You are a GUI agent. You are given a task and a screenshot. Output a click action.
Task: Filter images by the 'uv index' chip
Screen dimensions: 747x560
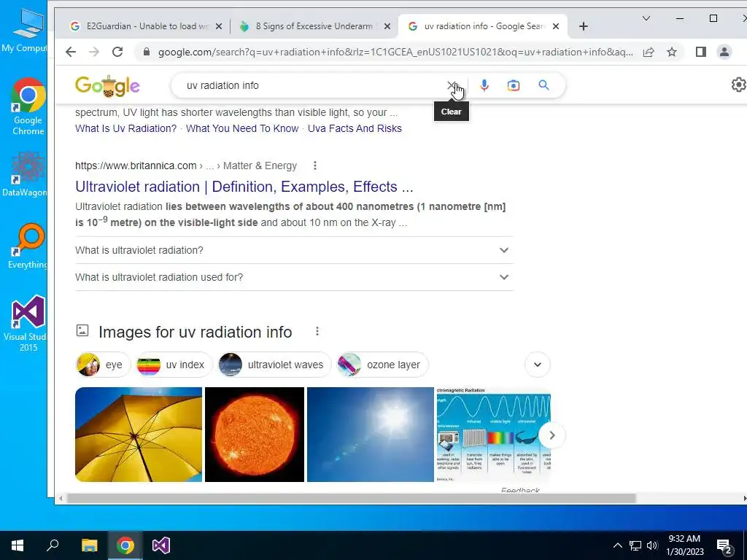click(174, 365)
